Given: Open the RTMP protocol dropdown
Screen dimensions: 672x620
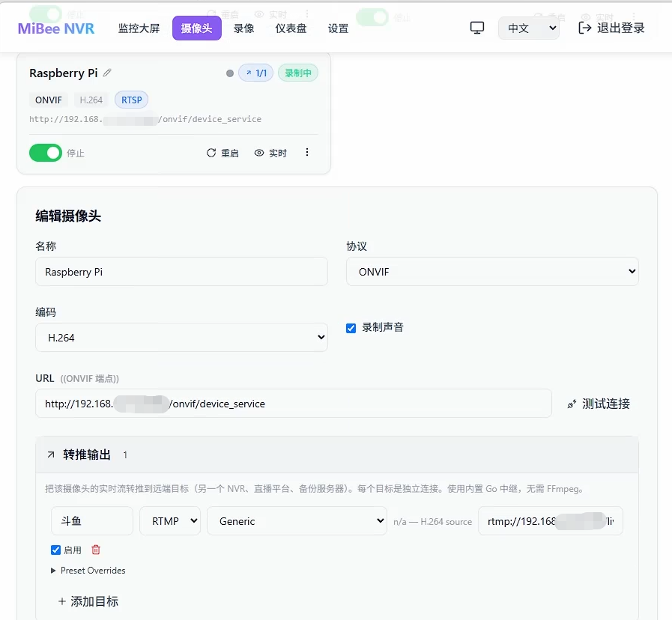Looking at the screenshot, I should click(x=170, y=521).
